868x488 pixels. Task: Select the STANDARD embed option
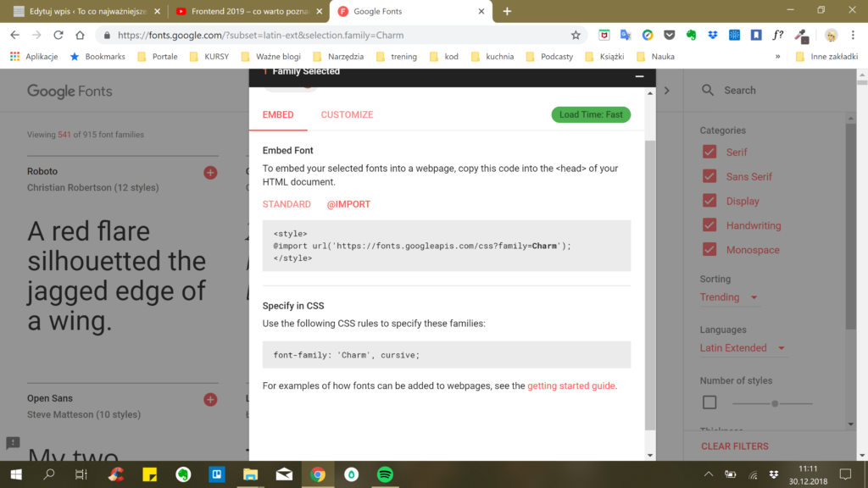(287, 204)
